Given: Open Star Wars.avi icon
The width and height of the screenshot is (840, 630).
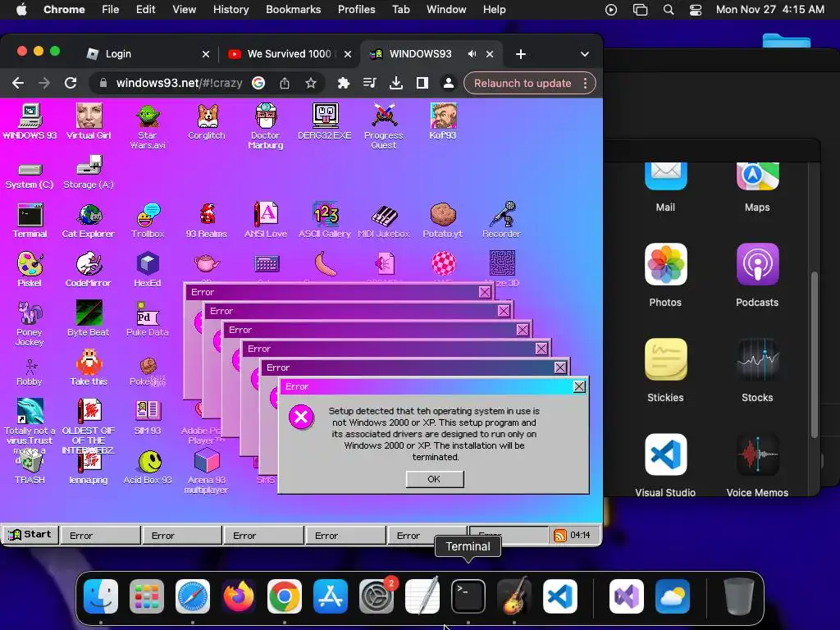Looking at the screenshot, I should pyautogui.click(x=148, y=126).
